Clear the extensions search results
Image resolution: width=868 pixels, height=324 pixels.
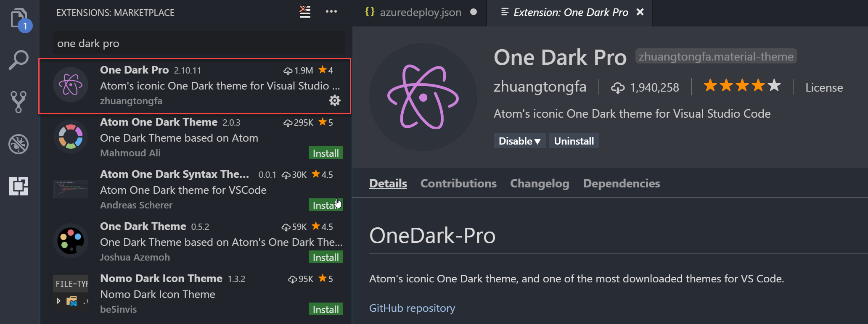pyautogui.click(x=304, y=12)
